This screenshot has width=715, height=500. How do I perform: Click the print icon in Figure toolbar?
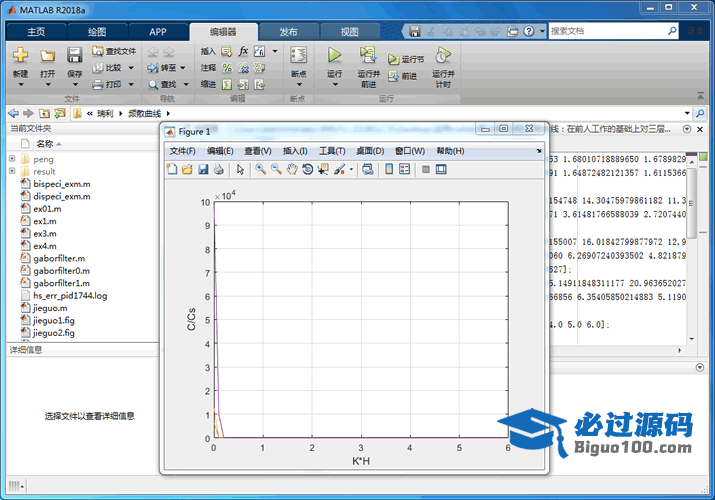(218, 169)
